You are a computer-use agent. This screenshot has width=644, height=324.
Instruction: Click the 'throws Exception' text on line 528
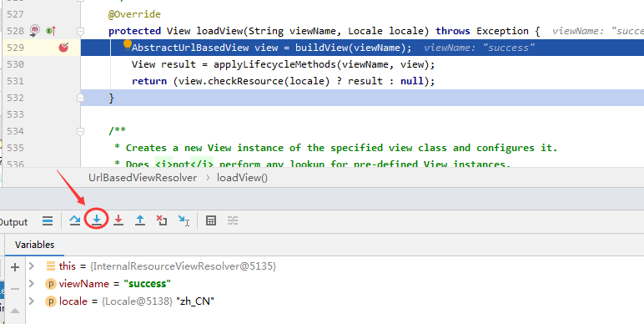pos(482,31)
